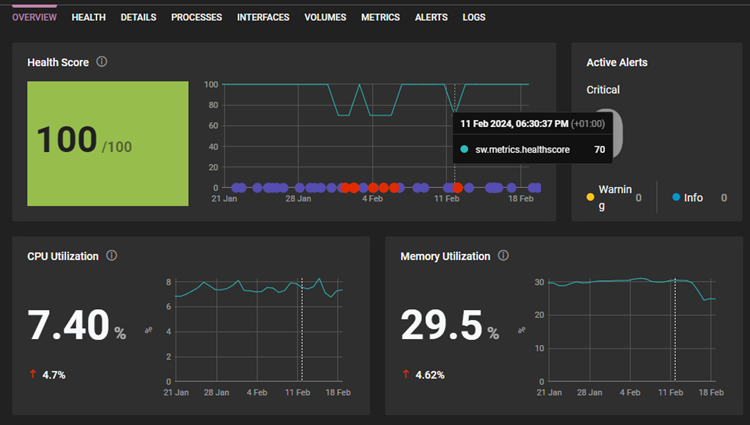Screen dimensions: 750x425
Task: Click the yellow Warning alert indicator
Action: click(x=590, y=197)
